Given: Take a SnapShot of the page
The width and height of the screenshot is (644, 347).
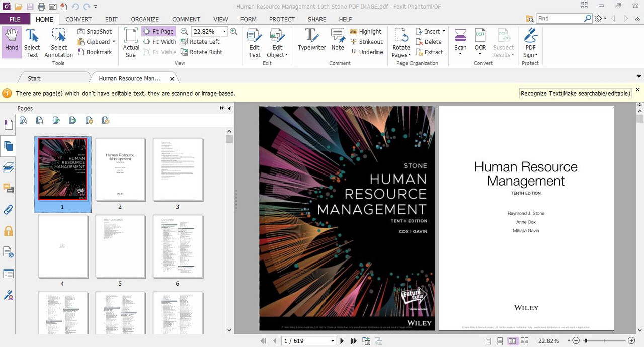Looking at the screenshot, I should tap(95, 31).
